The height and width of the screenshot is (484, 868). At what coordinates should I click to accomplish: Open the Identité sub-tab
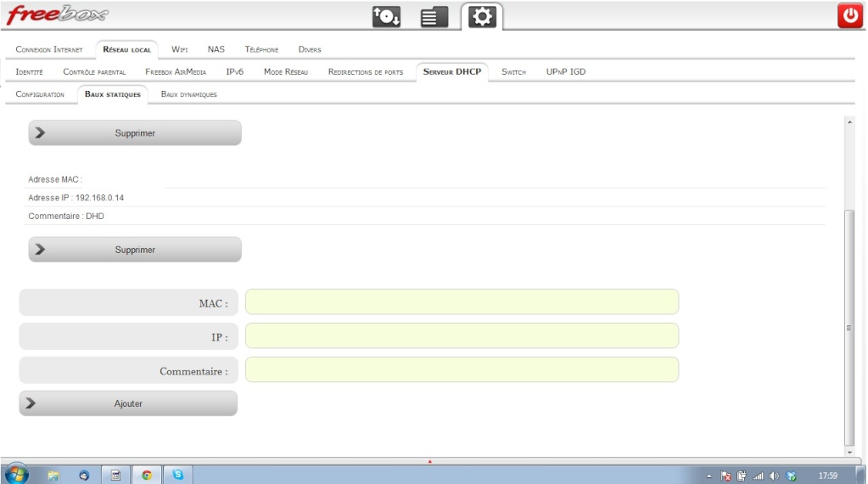click(x=30, y=71)
